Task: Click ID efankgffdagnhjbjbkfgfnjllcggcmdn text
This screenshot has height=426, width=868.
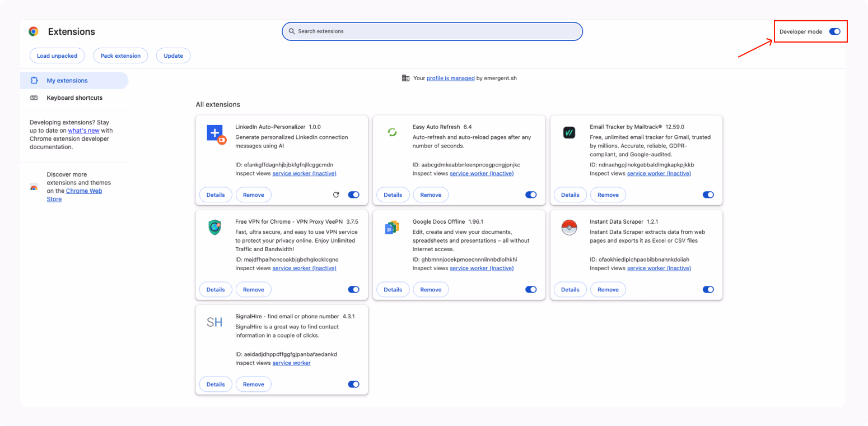Action: tap(284, 165)
